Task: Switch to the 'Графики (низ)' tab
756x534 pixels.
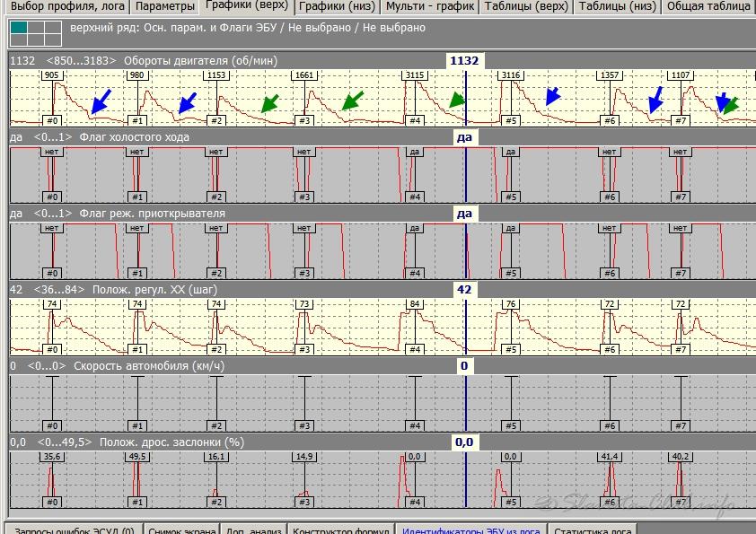Action: click(337, 6)
